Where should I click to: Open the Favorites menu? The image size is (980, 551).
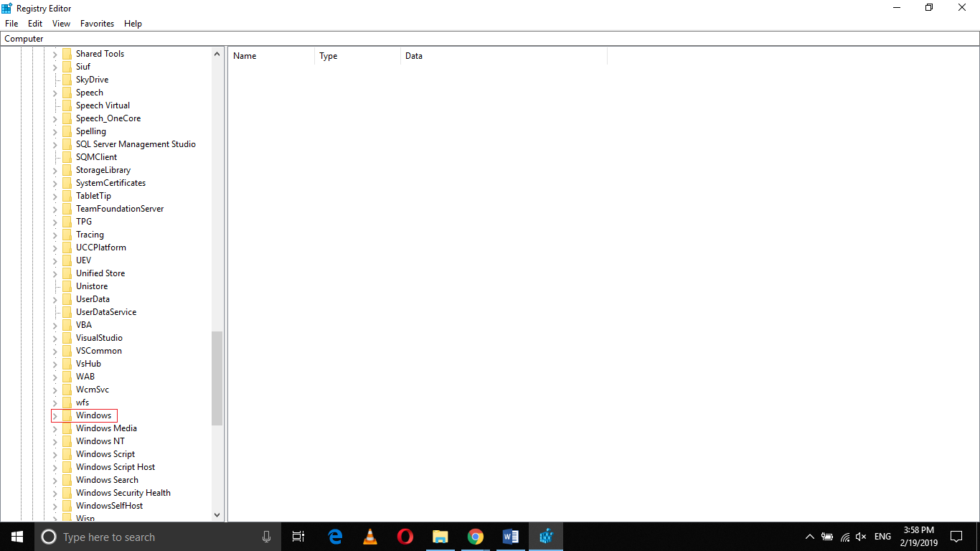(97, 24)
